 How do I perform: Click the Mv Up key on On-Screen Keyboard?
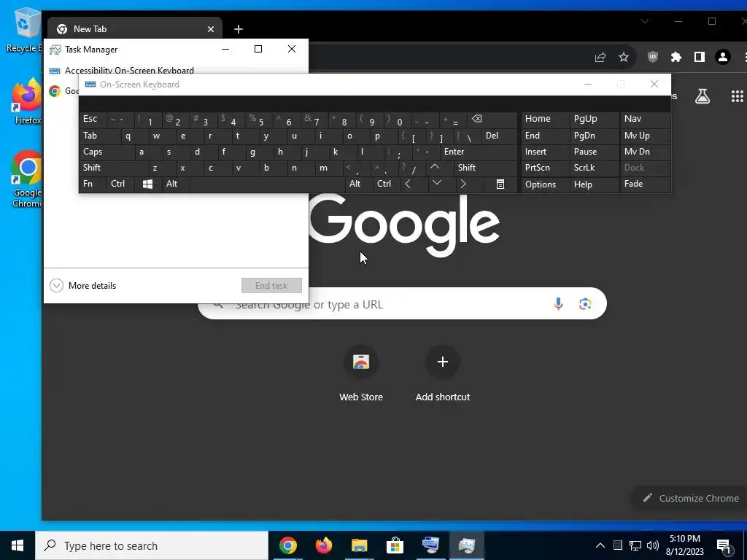[x=646, y=136]
